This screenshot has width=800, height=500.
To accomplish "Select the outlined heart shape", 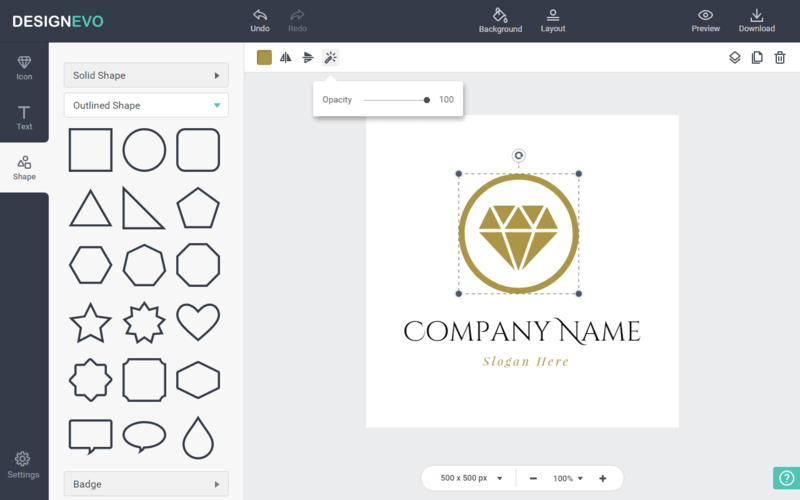I will tap(198, 322).
